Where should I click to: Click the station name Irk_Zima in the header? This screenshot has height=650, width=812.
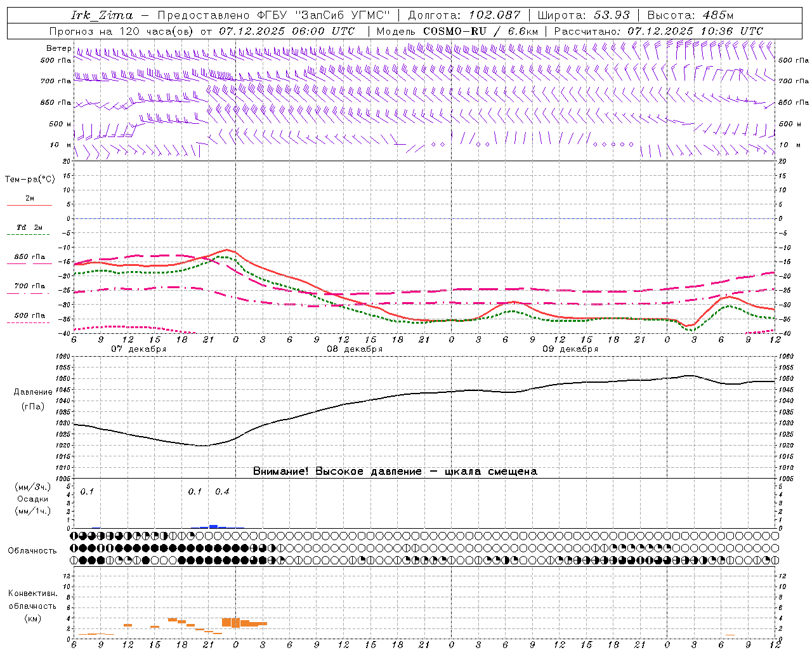102,15
